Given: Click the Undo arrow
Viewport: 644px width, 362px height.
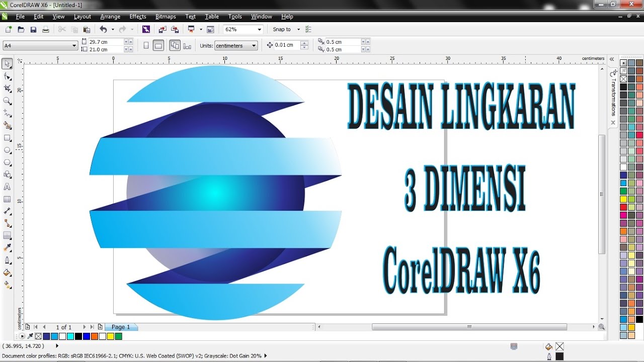Looking at the screenshot, I should [103, 30].
